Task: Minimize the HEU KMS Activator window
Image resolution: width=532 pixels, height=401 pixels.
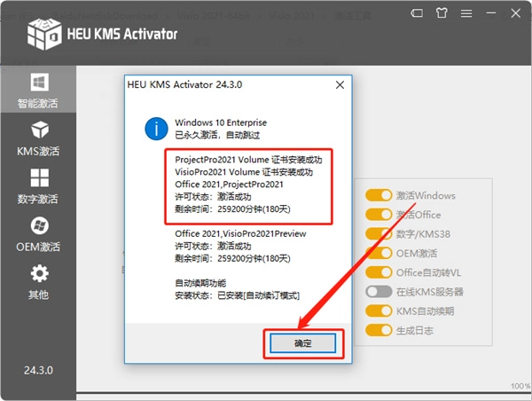Action: coord(490,13)
